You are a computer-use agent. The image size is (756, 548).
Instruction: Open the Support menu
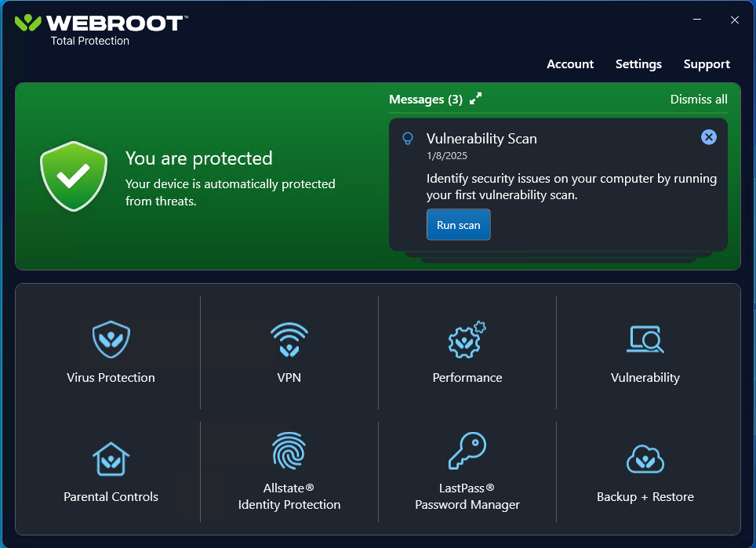coord(707,64)
